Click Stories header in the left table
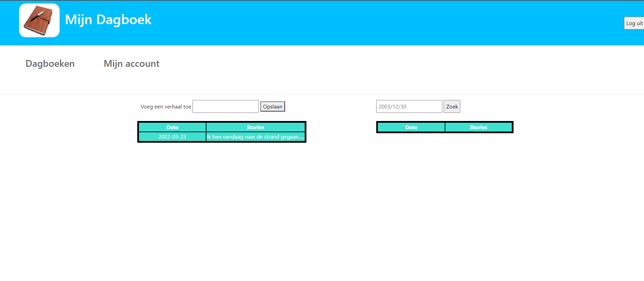This screenshot has height=281, width=644. 256,127
